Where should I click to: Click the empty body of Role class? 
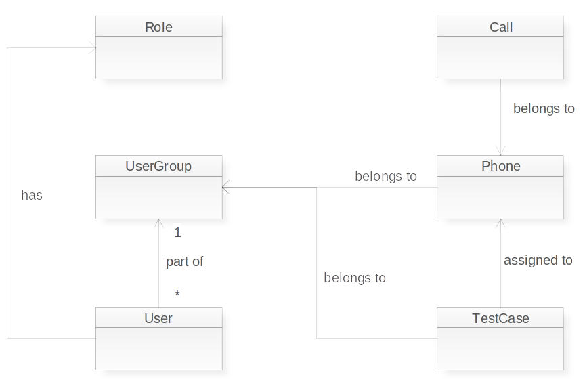[159, 58]
